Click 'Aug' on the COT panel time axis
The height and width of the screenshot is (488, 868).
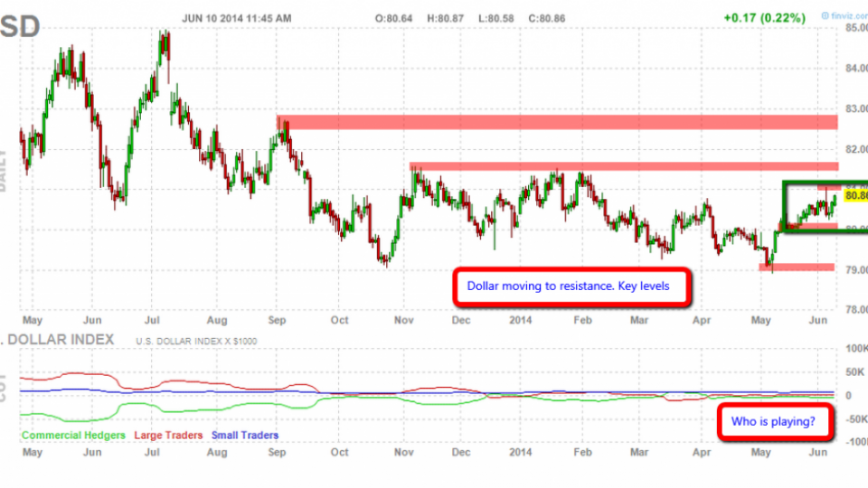pos(217,452)
